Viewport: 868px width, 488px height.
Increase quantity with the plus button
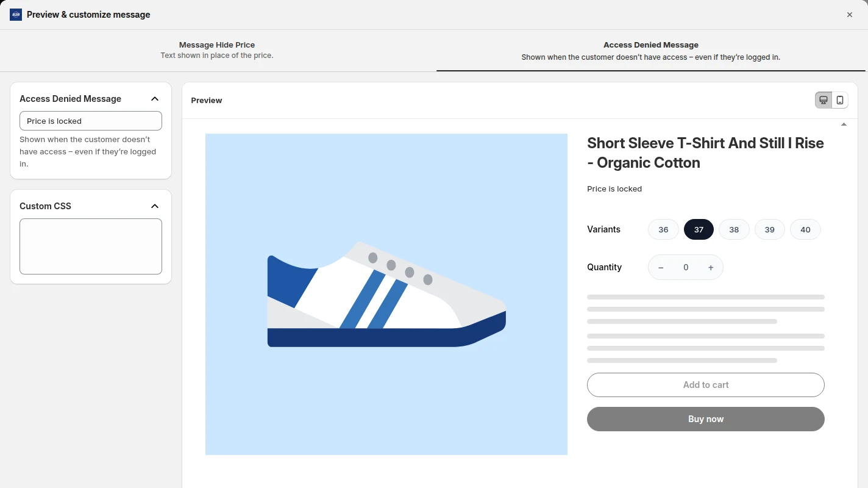point(711,267)
